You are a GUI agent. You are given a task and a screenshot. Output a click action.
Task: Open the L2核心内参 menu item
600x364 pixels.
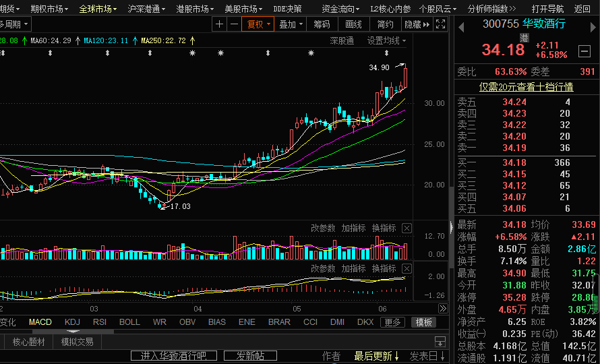coord(390,8)
